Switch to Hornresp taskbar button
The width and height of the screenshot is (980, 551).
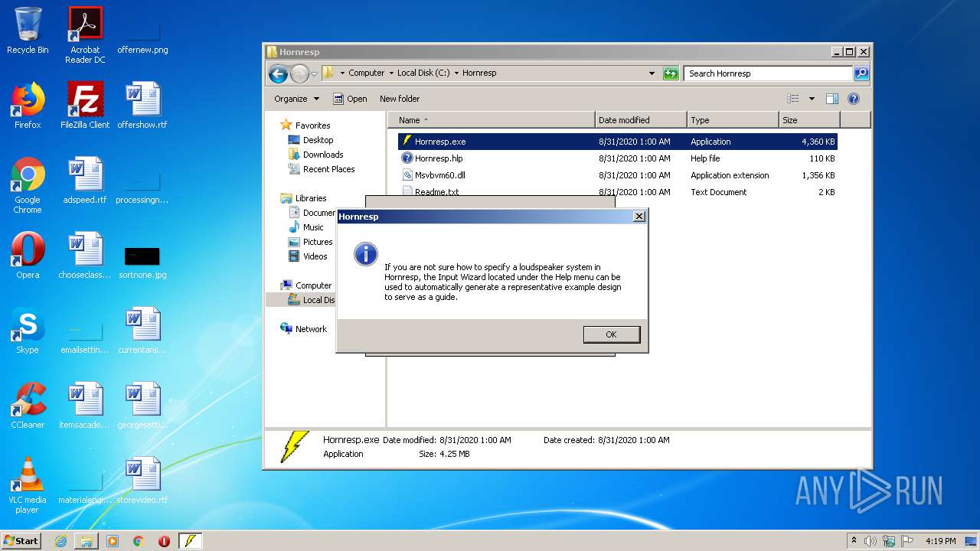point(191,540)
